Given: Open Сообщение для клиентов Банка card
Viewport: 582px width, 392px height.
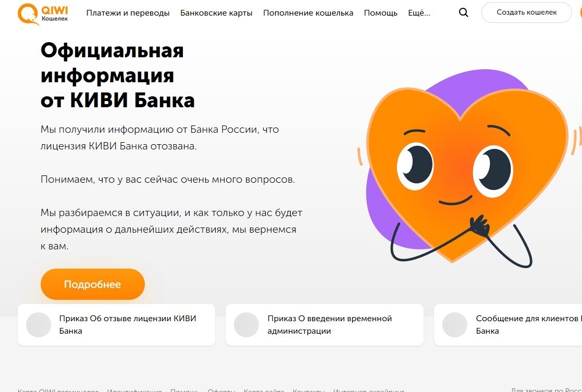Looking at the screenshot, I should [x=508, y=325].
